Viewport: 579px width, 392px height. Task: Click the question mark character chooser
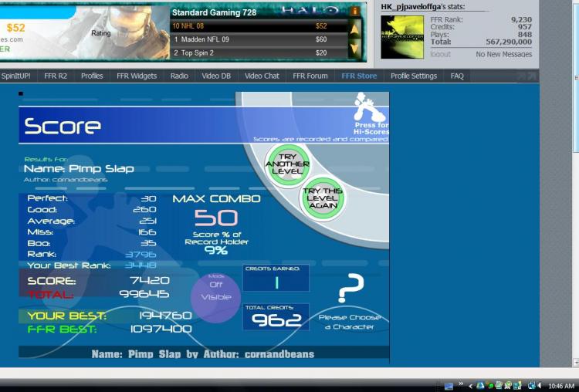point(350,289)
